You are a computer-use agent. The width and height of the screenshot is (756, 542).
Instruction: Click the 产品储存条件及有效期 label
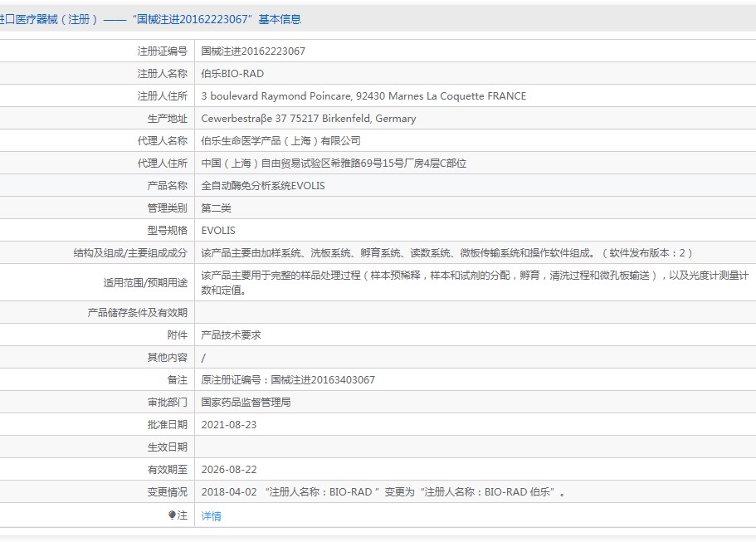[x=138, y=313]
